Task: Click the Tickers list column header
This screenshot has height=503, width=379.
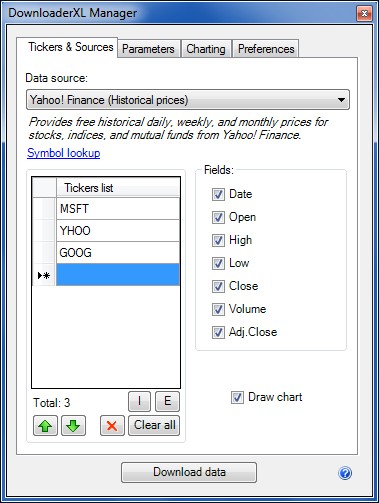Action: (x=118, y=188)
